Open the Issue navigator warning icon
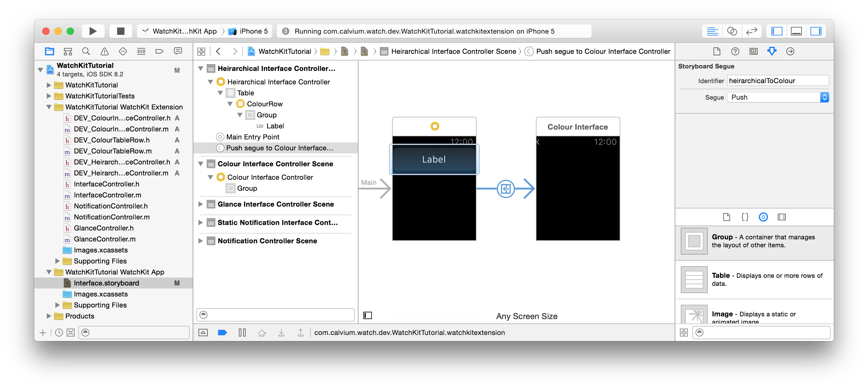This screenshot has height=390, width=868. point(105,51)
